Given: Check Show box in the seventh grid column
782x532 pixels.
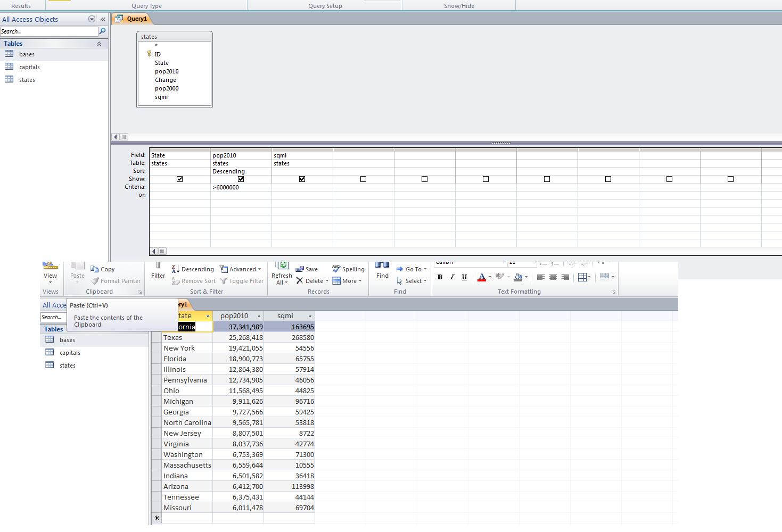Looking at the screenshot, I should pos(547,179).
